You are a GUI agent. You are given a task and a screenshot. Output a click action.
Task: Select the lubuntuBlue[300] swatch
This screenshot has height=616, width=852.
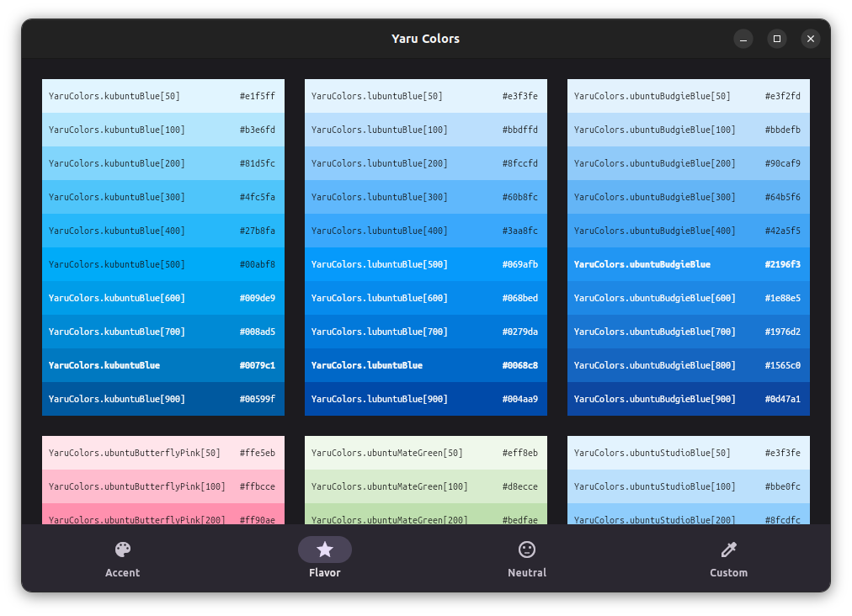426,197
